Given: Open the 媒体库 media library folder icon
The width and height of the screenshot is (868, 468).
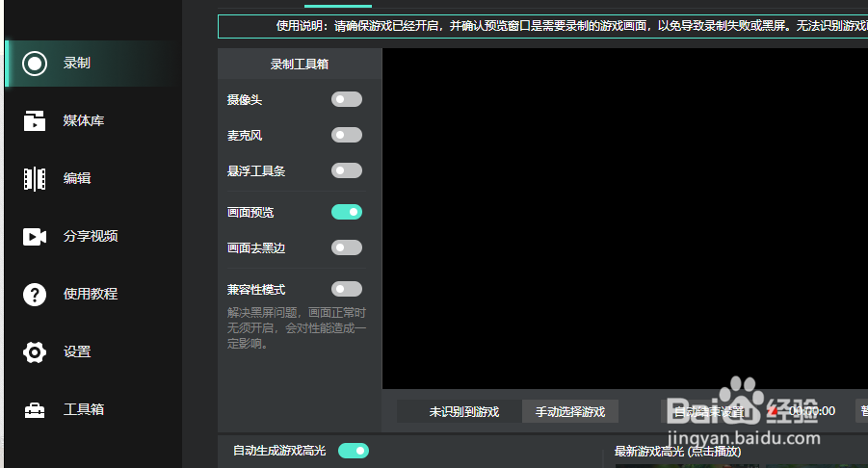Looking at the screenshot, I should 35,120.
